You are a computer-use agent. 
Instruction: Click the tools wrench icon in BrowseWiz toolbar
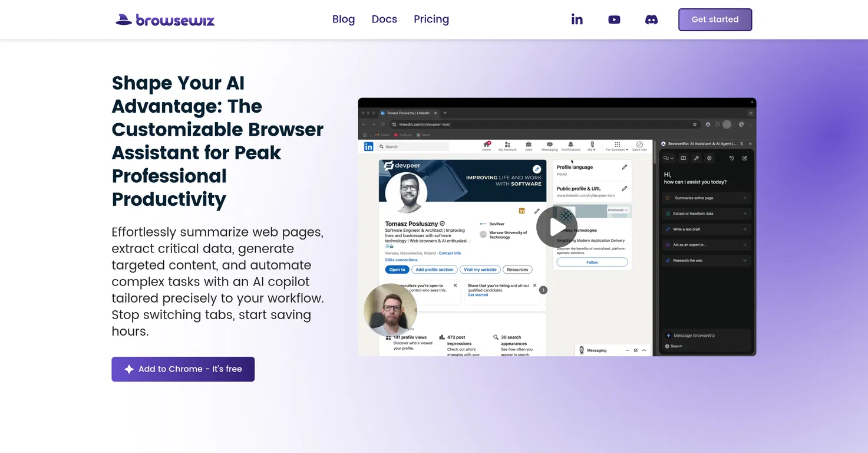point(697,158)
